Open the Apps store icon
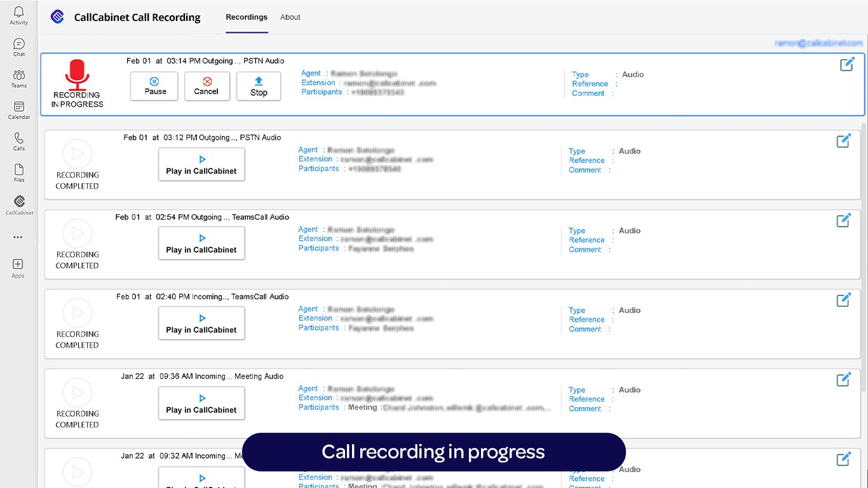Viewport: 868px width, 488px height. (18, 268)
